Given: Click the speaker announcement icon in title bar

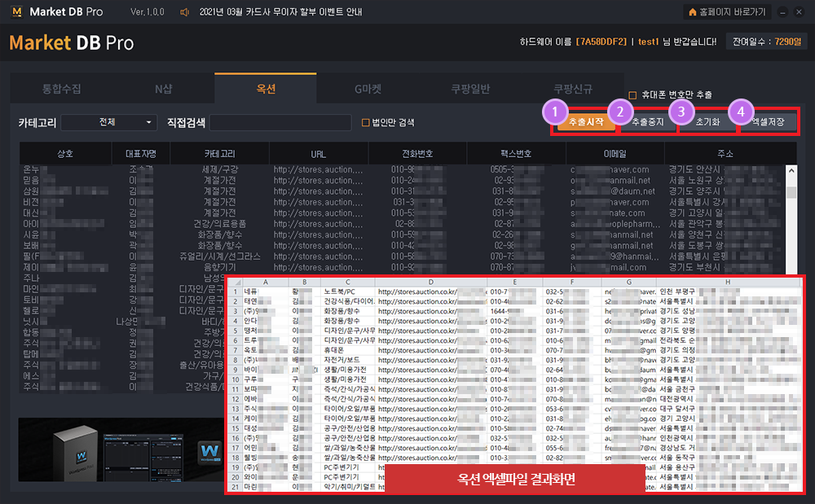Looking at the screenshot, I should point(185,12).
